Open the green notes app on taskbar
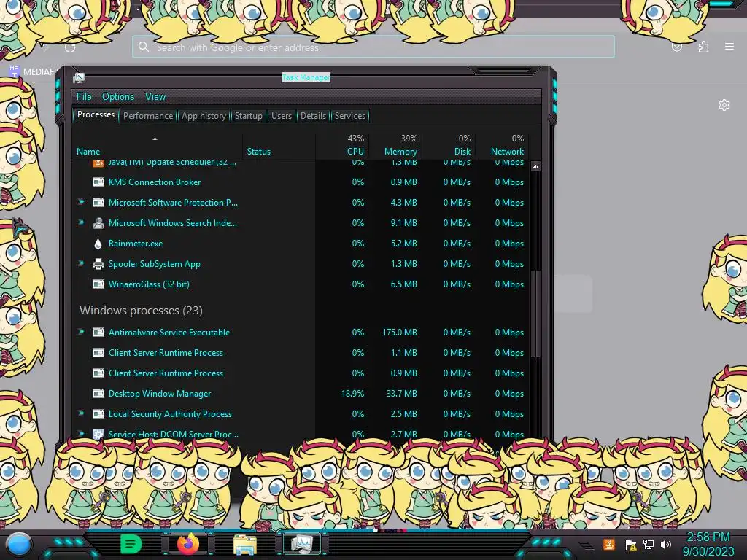 131,544
